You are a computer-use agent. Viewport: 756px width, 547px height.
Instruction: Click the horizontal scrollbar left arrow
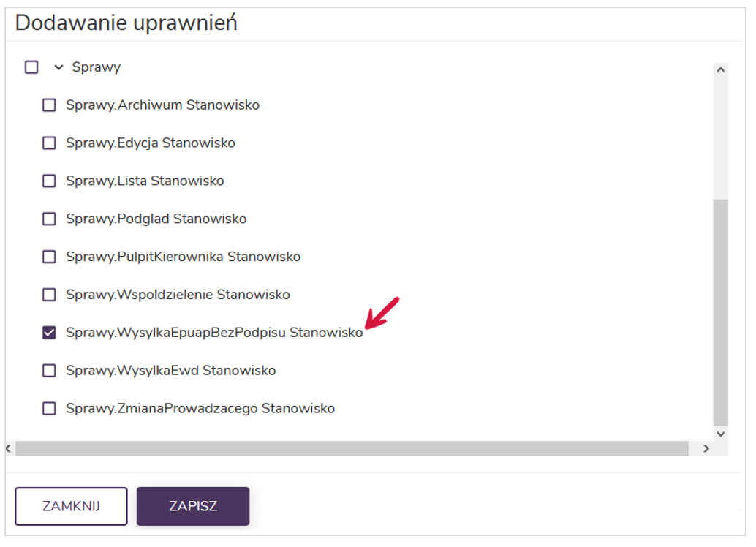click(9, 448)
